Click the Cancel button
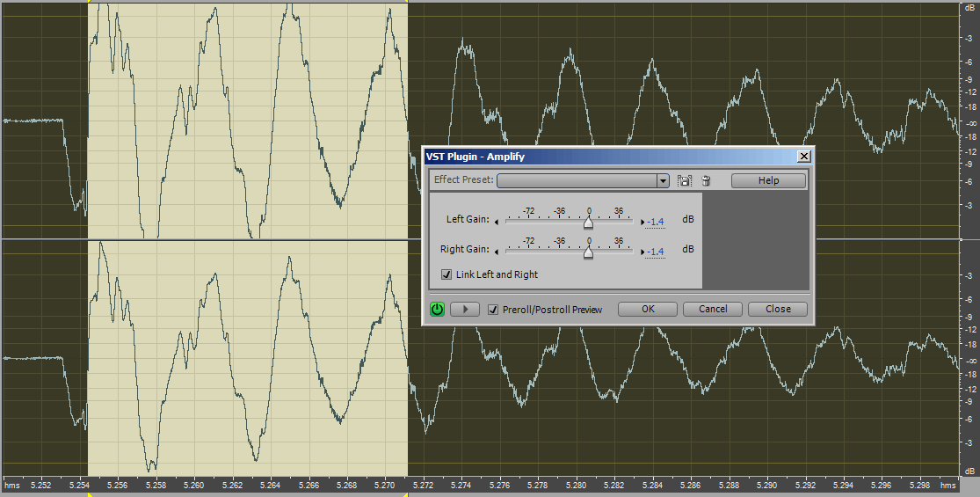This screenshot has width=980, height=497. click(x=713, y=309)
